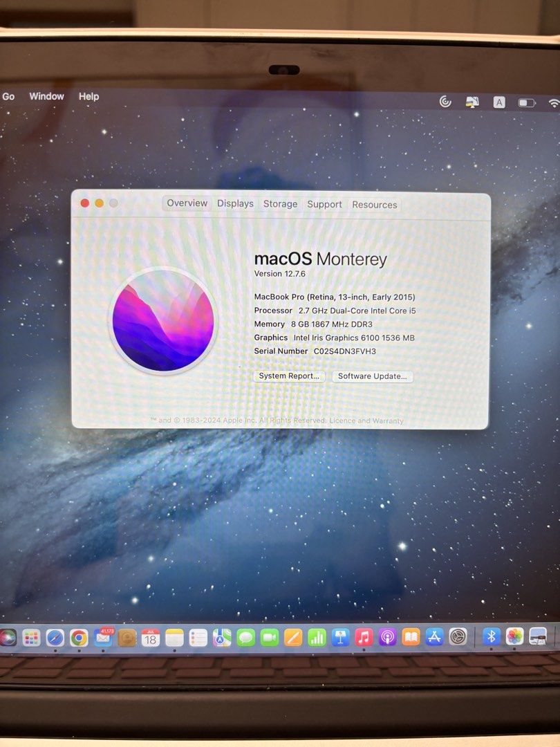This screenshot has width=560, height=747.
Task: Open Preview app in the Dock
Action: pos(538,636)
